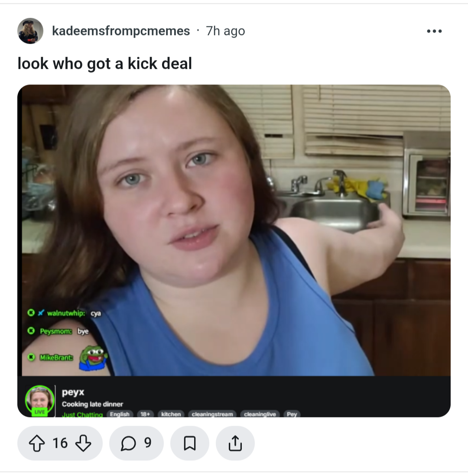Click the 'kitchen' stream tag
The image size is (468, 476).
(x=171, y=414)
